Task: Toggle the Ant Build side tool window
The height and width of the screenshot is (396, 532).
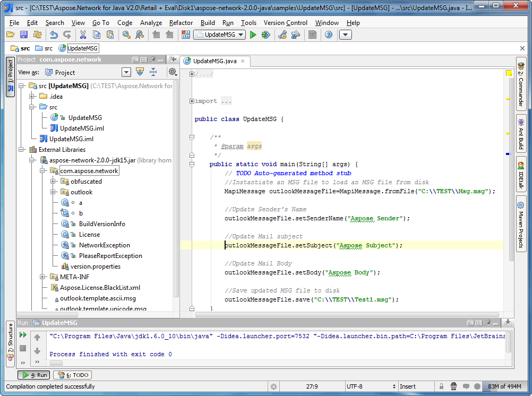Action: coord(521,134)
